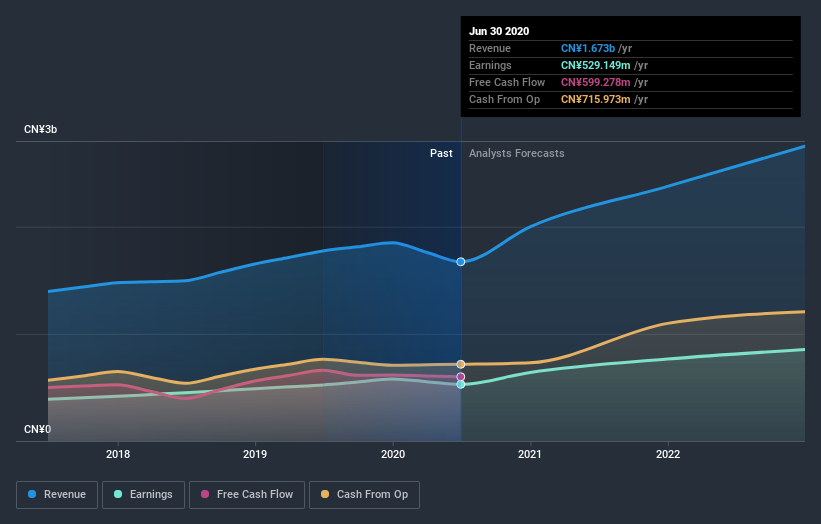Click the Revenue row label in tooltip
Image resolution: width=821 pixels, height=524 pixels.
[490, 48]
